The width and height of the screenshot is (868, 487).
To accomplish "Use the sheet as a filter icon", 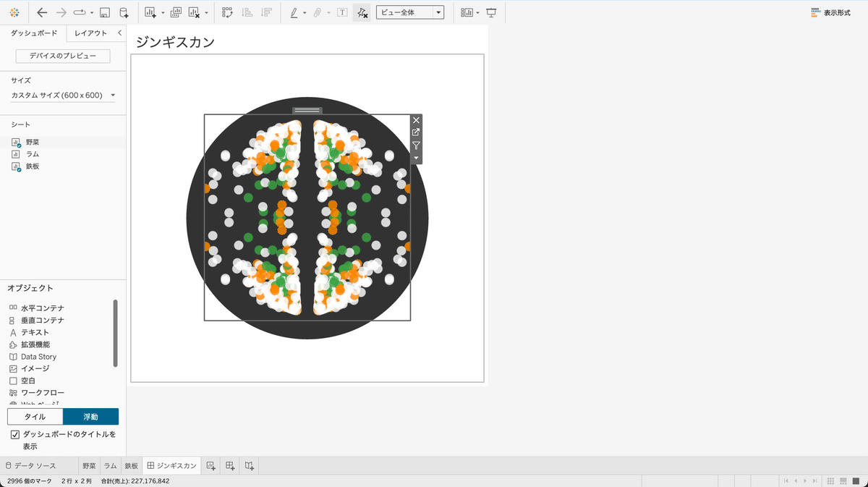I will point(416,145).
